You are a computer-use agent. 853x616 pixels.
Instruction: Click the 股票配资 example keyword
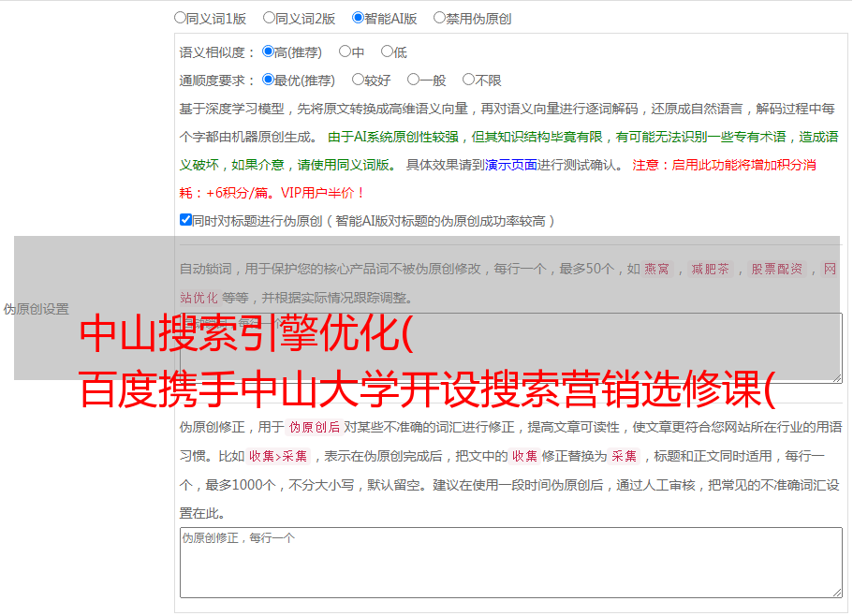(777, 269)
